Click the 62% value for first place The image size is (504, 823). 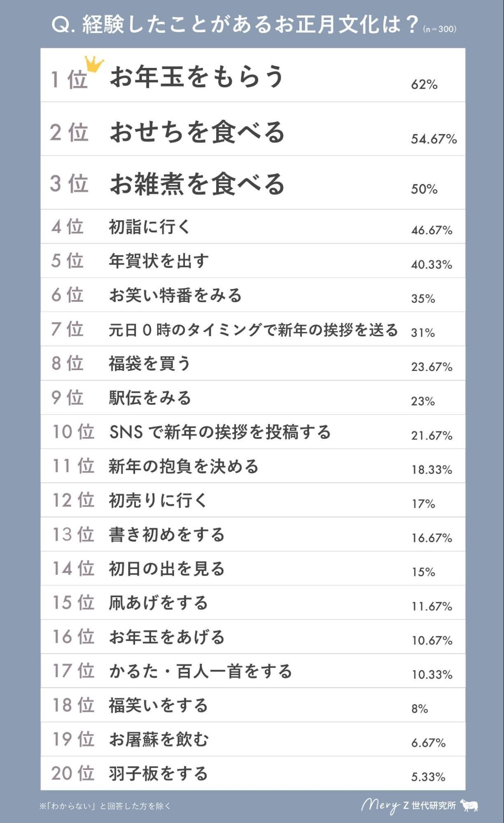(424, 85)
